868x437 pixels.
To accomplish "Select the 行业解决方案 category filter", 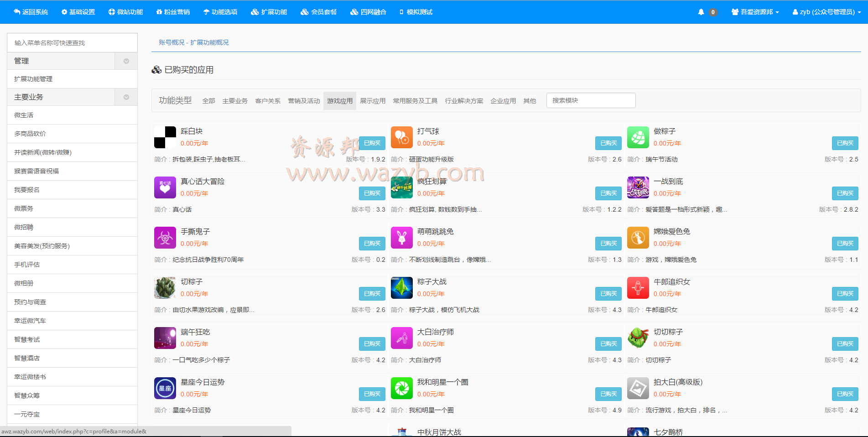I will (x=464, y=101).
